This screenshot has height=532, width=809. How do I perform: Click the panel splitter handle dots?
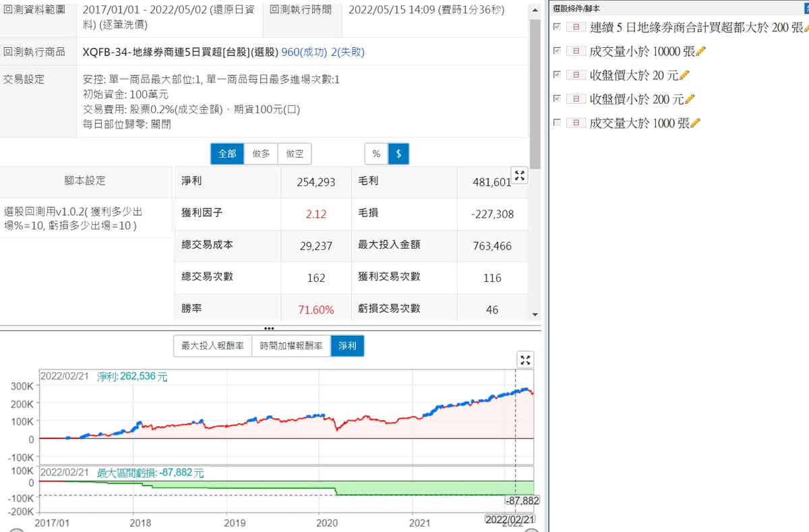click(269, 328)
